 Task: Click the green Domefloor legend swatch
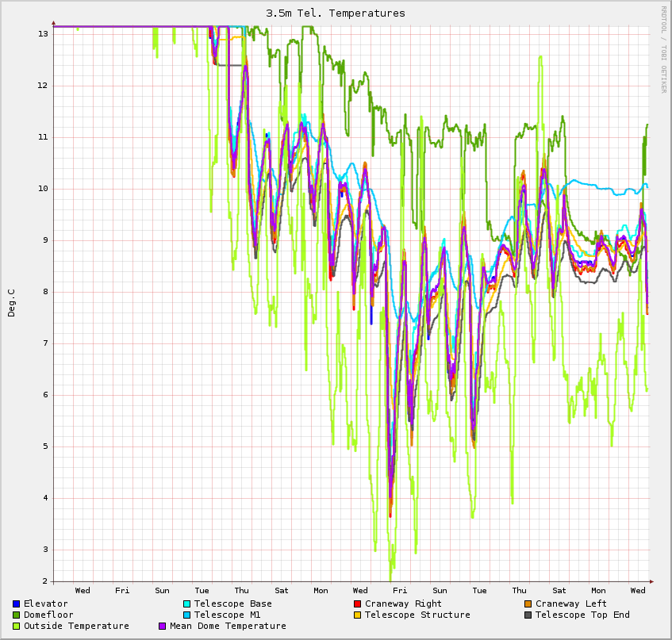[16, 615]
